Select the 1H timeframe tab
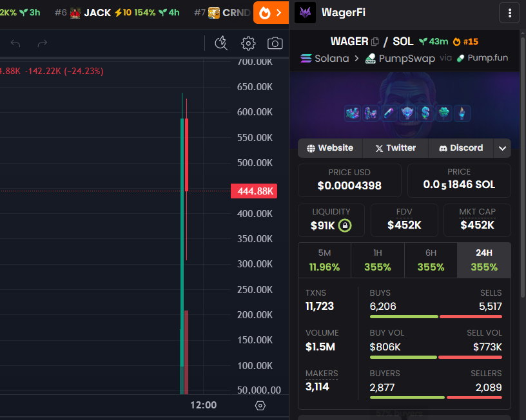The width and height of the screenshot is (526, 420). pyautogui.click(x=378, y=260)
